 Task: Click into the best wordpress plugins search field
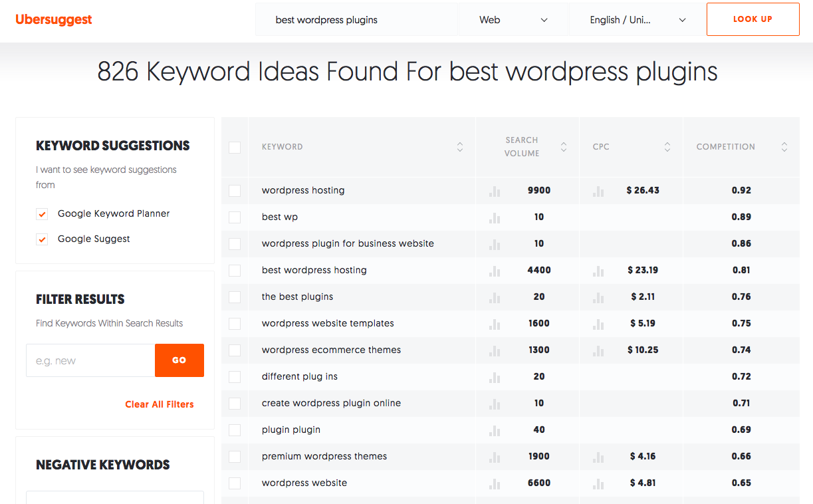click(x=357, y=20)
